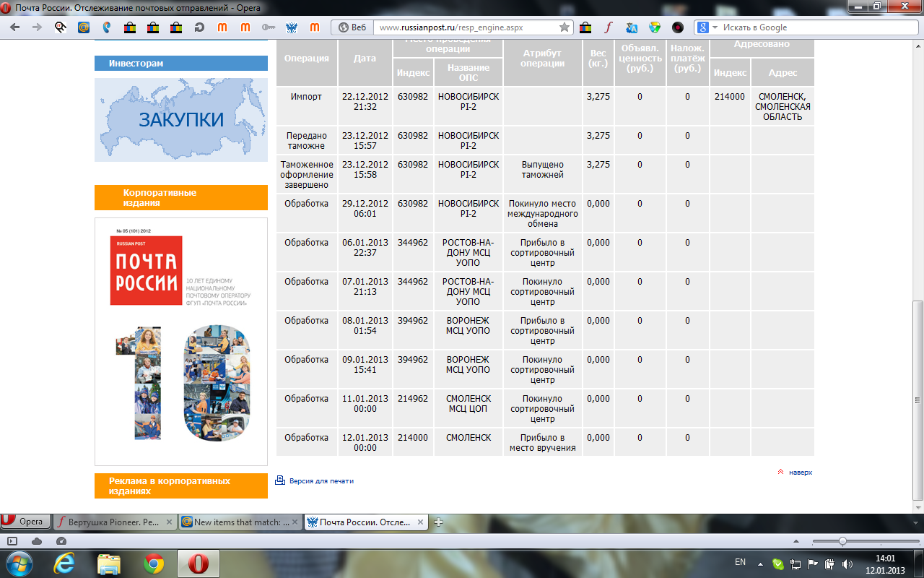Open new tab with the plus button
Viewport: 924px width, 578px height.
(438, 522)
